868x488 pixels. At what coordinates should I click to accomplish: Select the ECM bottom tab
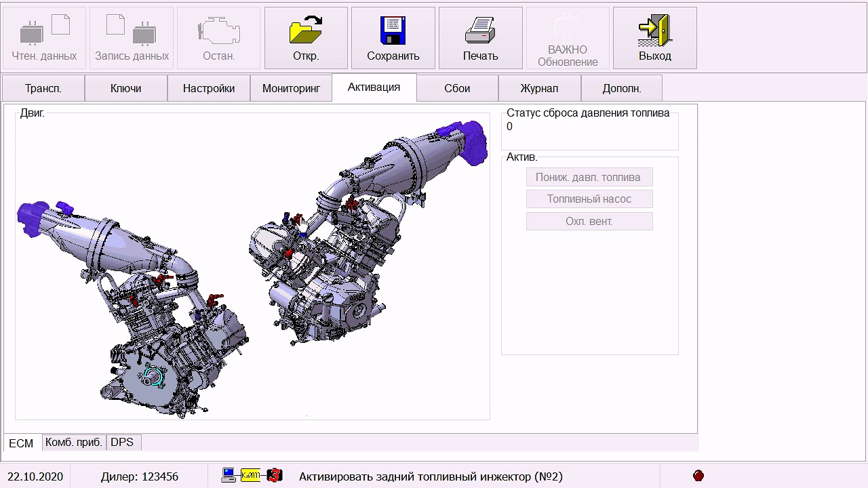pos(21,443)
